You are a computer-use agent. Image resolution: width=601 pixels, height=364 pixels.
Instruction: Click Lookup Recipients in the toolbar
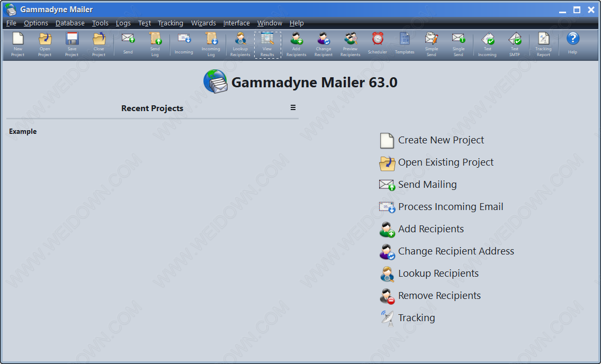tap(240, 44)
